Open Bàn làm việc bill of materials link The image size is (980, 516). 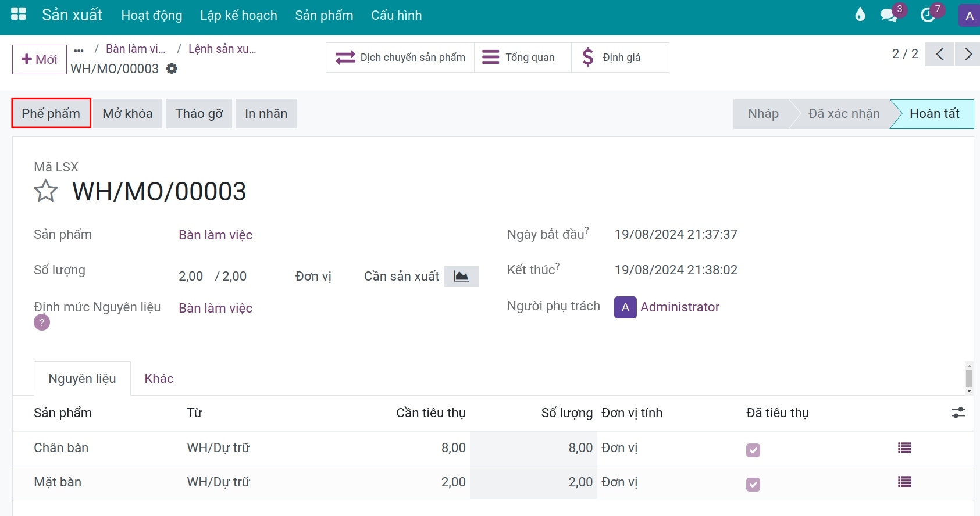[x=215, y=308]
